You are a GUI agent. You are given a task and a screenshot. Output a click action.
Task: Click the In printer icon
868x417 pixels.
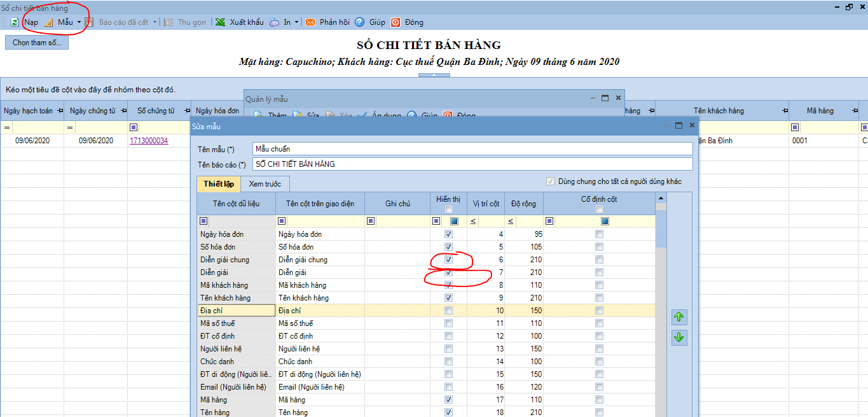tap(274, 22)
